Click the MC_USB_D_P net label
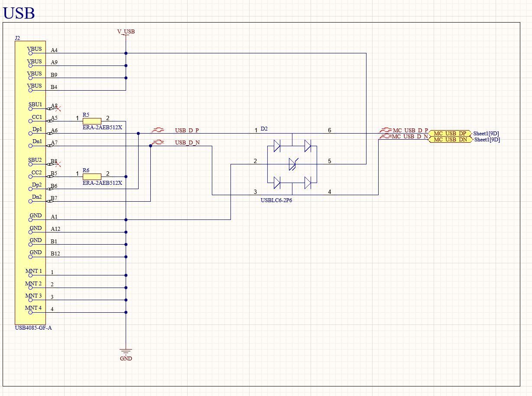The width and height of the screenshot is (532, 396). [x=410, y=130]
